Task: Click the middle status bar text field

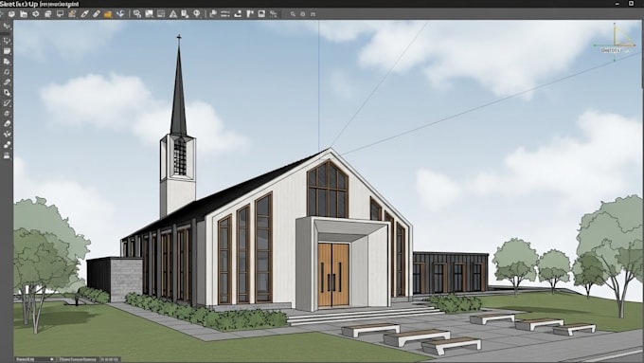Action: pos(78,359)
